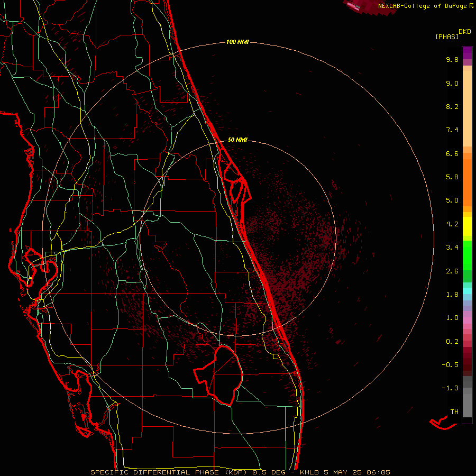Click the 9.8 value on the color scale
Viewport: 476px width, 476px height.
[452, 59]
